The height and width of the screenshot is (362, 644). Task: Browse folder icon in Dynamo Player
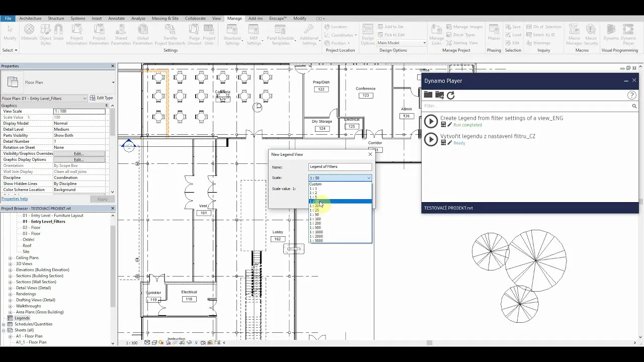428,95
